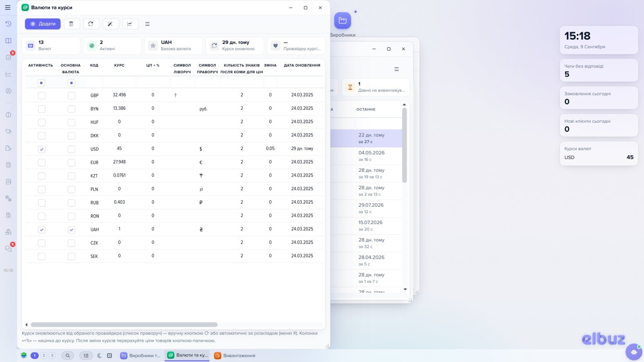Click the refresh rates toolbar icon
The image size is (644, 362).
[91, 24]
